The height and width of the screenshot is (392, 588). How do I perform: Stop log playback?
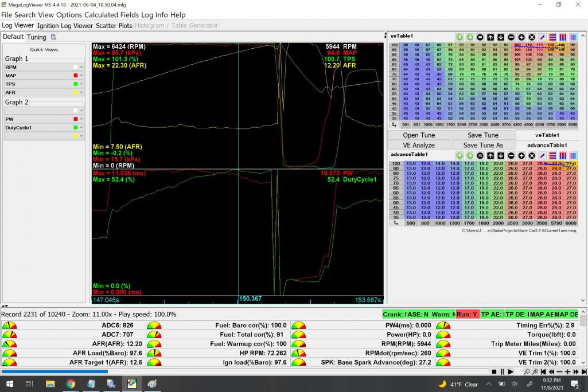click(494, 372)
